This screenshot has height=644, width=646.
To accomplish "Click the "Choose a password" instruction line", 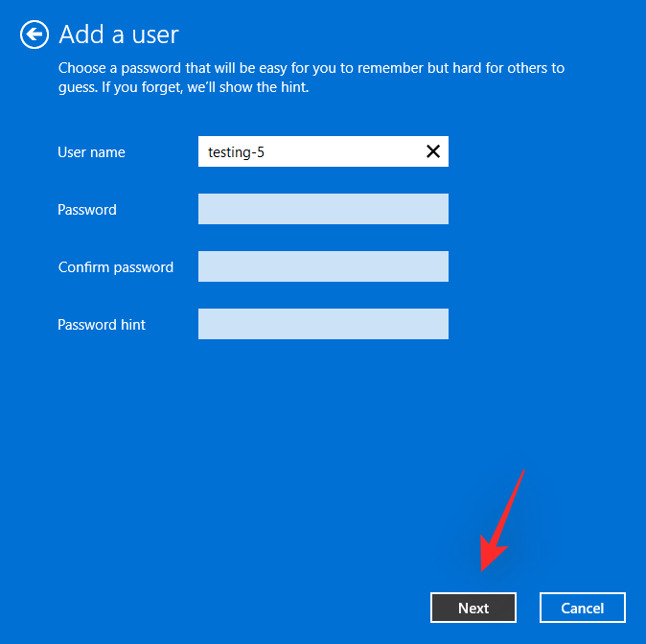I will (x=311, y=68).
